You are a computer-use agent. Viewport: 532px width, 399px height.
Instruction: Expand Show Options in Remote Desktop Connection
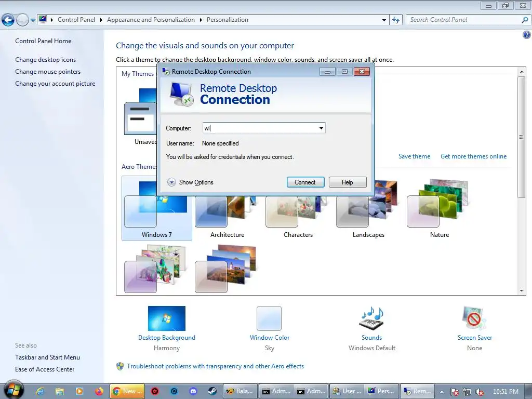[x=190, y=182]
